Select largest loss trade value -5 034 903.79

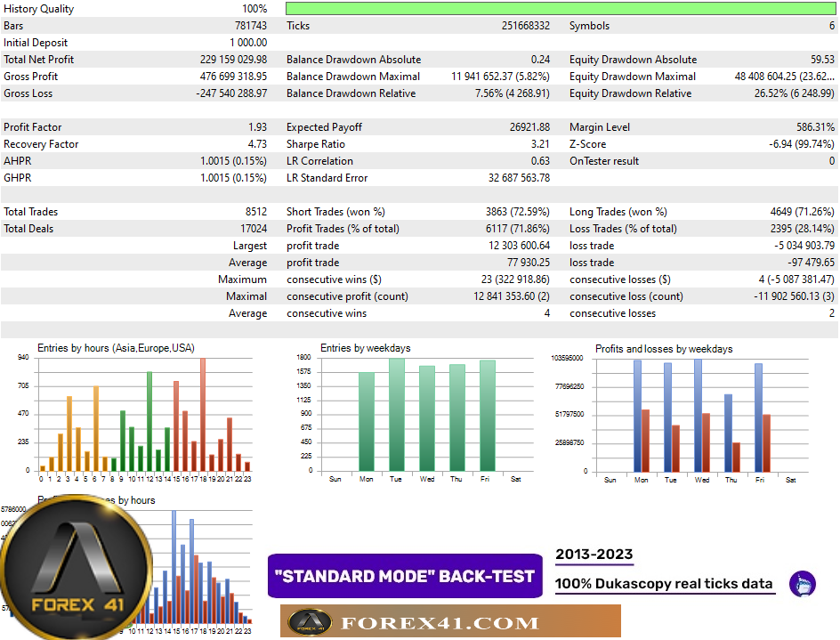point(804,246)
